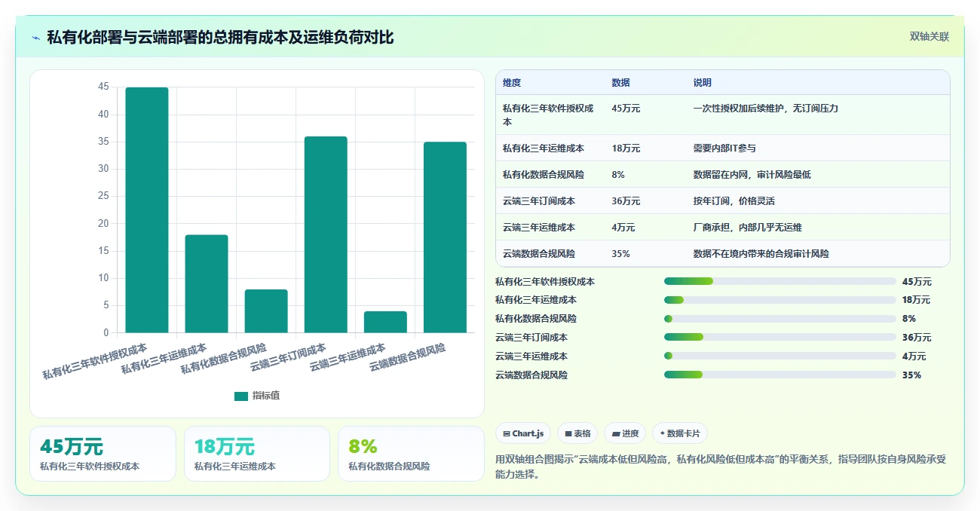Click the 进度 tag chip
The width and height of the screenshot is (980, 511).
pos(625,433)
